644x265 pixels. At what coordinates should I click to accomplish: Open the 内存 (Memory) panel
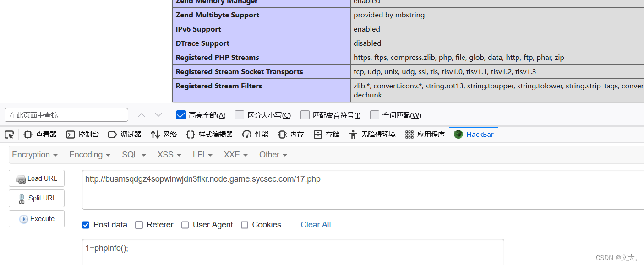tap(290, 134)
